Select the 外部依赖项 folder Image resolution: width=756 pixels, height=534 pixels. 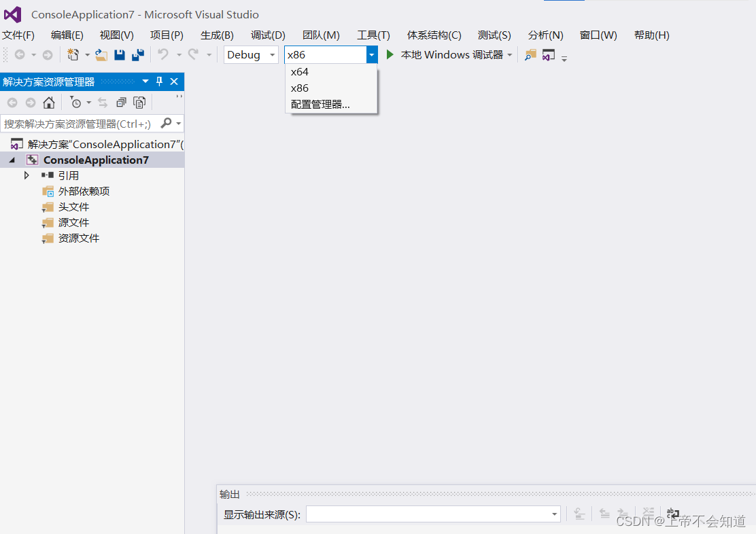click(x=84, y=192)
